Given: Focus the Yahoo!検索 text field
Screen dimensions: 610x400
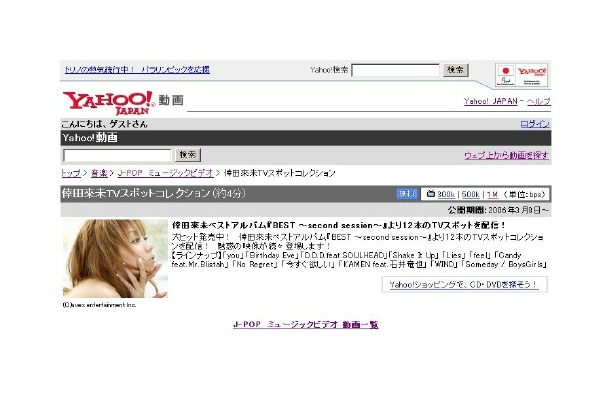Looking at the screenshot, I should point(395,70).
